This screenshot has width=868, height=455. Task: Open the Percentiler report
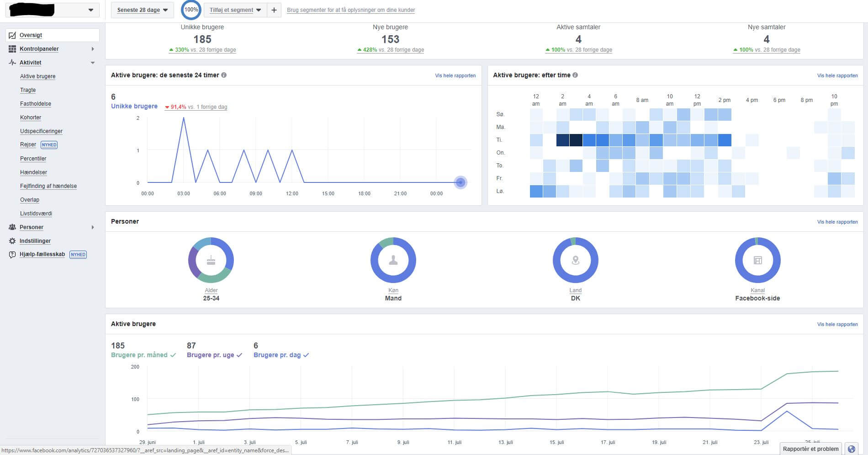[x=33, y=159]
